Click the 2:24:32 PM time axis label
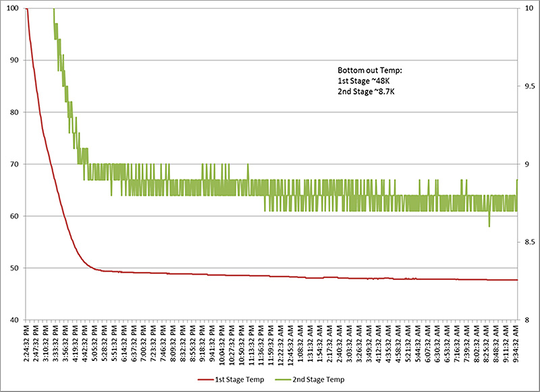Viewport: 540px width, 392px height. pos(27,342)
